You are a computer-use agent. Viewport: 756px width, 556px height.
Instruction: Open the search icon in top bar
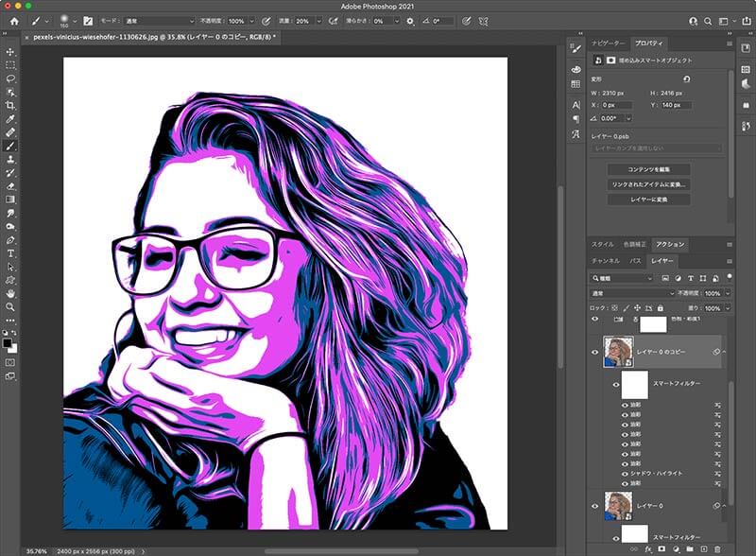point(708,21)
